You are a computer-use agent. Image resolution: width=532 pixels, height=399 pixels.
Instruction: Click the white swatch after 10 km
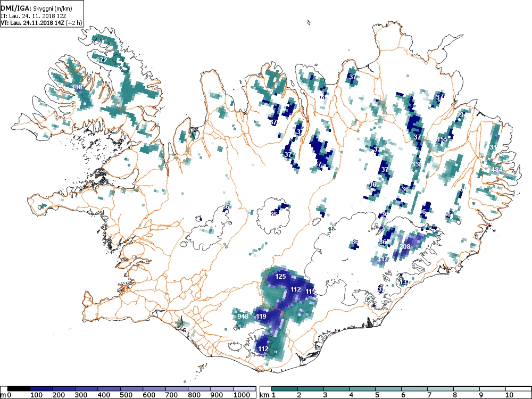point(518,389)
